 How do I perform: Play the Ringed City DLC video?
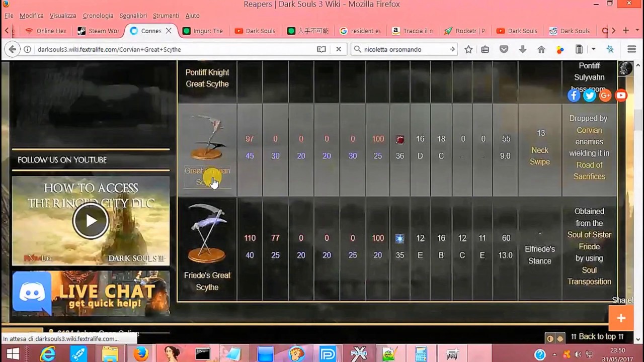(91, 221)
